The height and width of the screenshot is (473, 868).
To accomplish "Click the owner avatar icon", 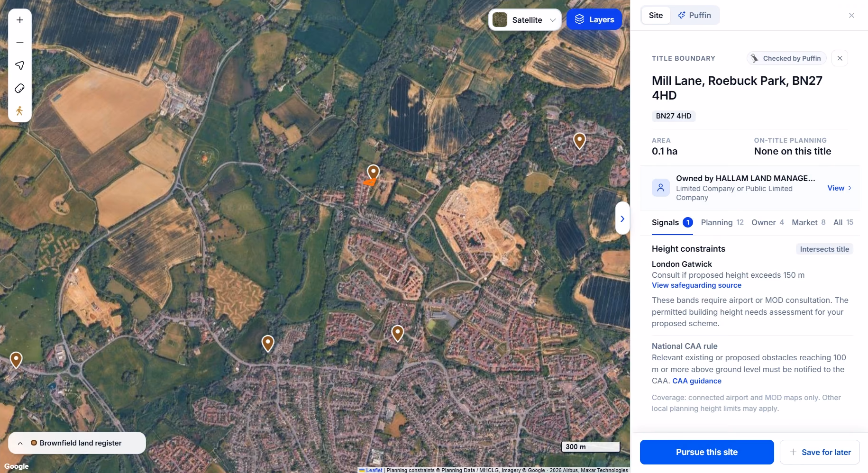I will tap(661, 188).
